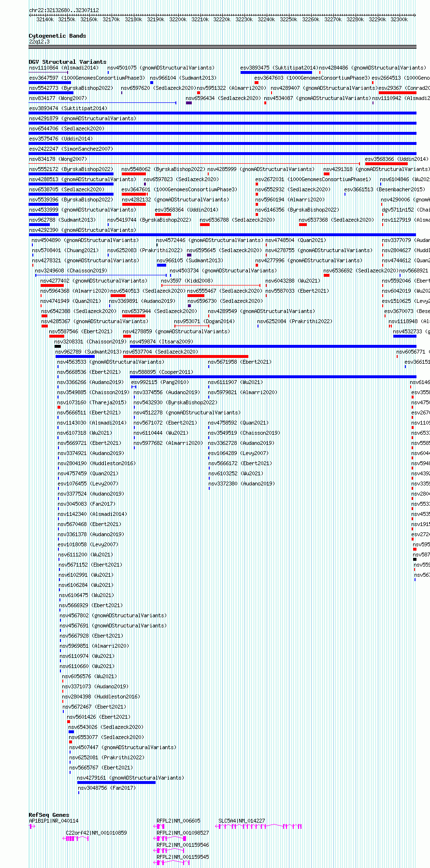Click the esv3893475 (Suktitipat2014) variant label
The height and width of the screenshot is (868, 430).
click(279, 68)
